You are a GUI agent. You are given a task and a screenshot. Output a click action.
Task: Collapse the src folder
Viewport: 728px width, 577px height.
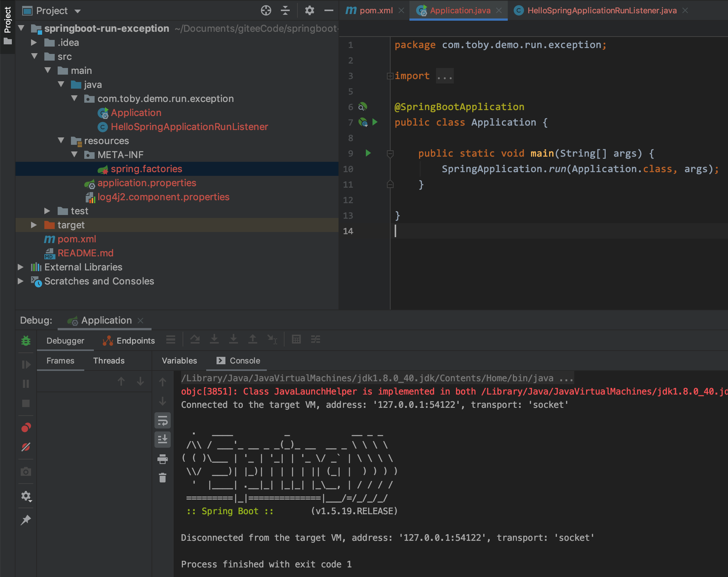(x=34, y=56)
